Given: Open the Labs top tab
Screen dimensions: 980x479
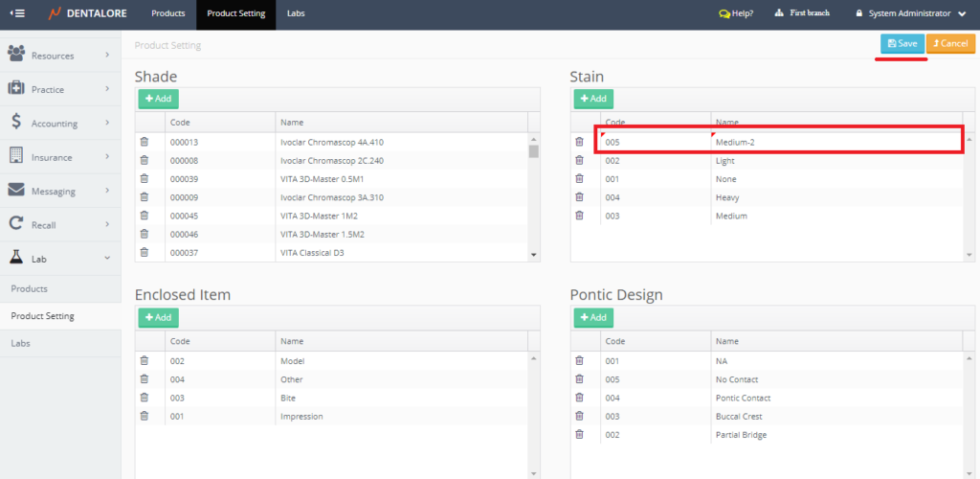Looking at the screenshot, I should 296,13.
